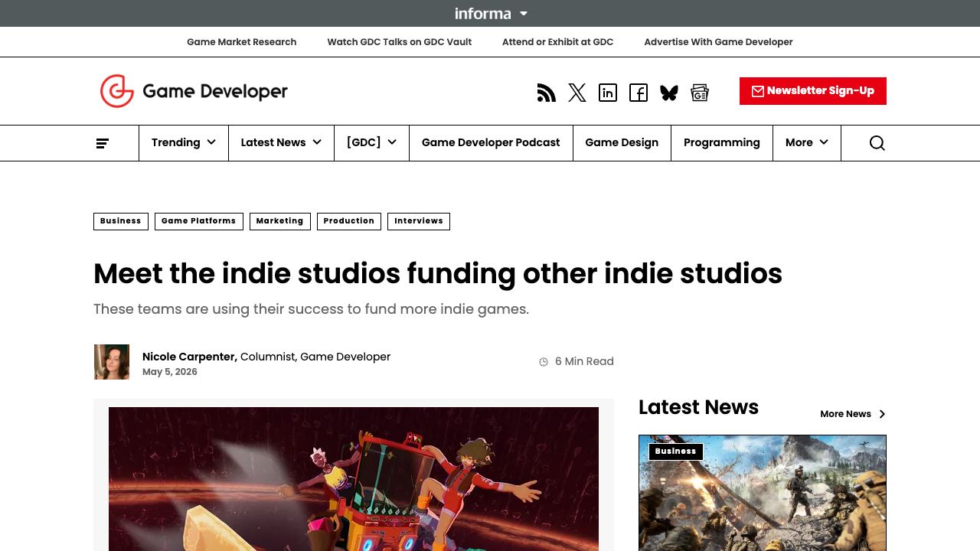Open the Game Design nav item
The width and height of the screenshot is (980, 551).
pyautogui.click(x=622, y=143)
